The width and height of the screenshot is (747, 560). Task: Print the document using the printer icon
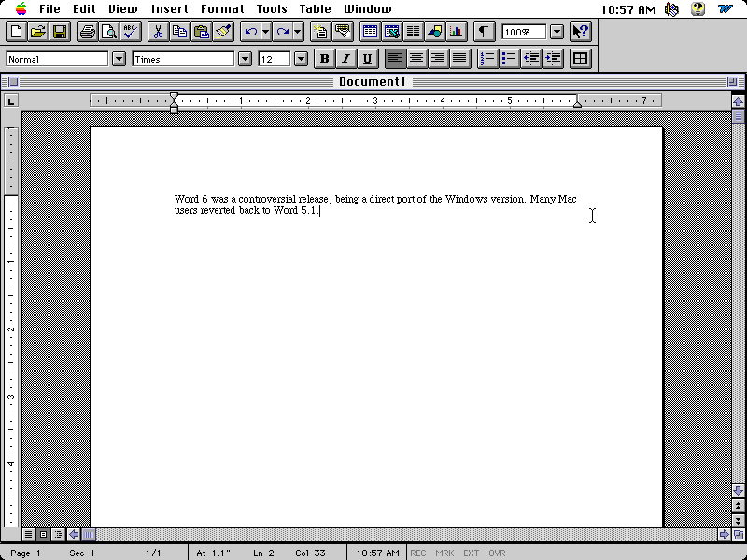(x=88, y=32)
